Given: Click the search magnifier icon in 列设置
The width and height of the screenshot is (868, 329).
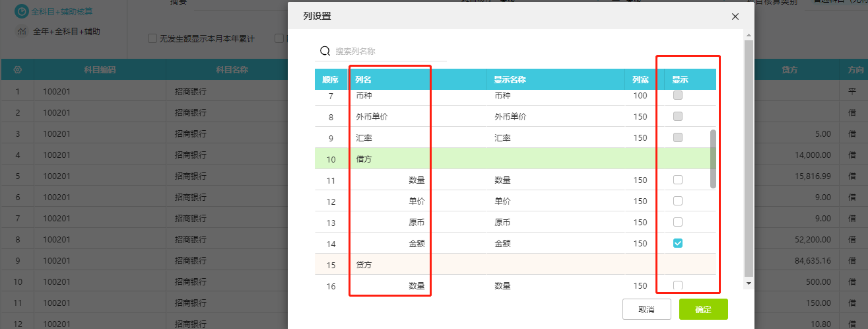Looking at the screenshot, I should [x=325, y=51].
